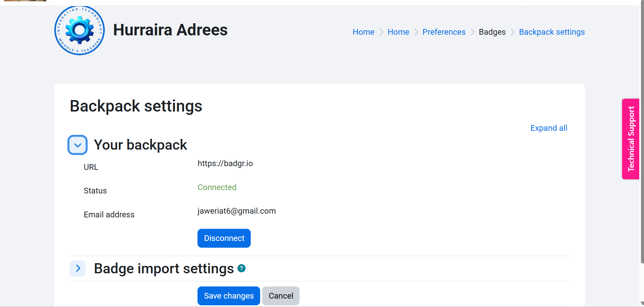Expand the Badge import settings chevron
This screenshot has width=644, height=307.
[x=78, y=268]
